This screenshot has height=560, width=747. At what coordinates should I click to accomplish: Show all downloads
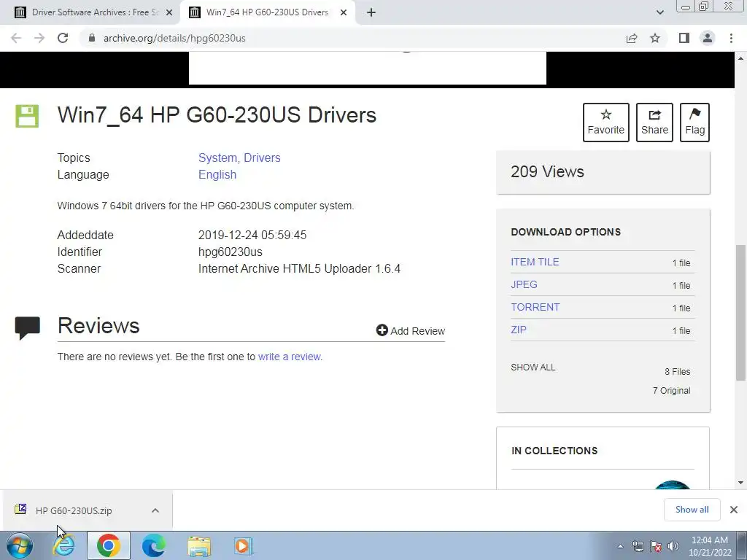click(692, 510)
